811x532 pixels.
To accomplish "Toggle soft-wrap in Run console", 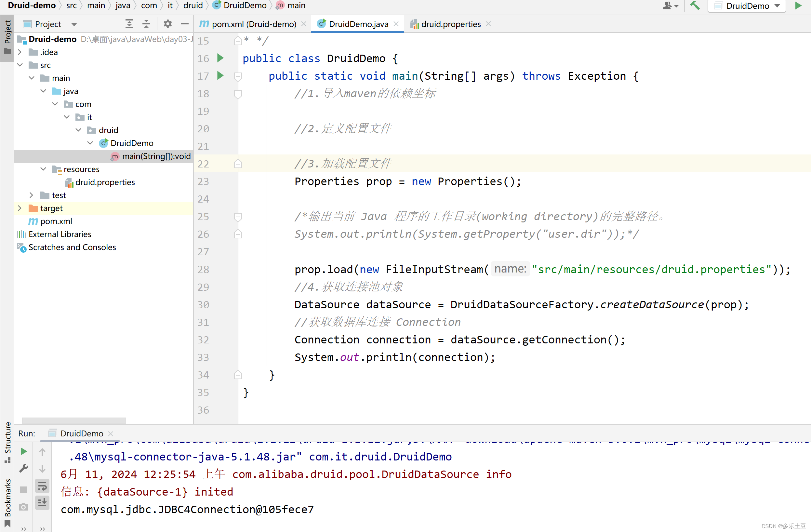I will (42, 486).
